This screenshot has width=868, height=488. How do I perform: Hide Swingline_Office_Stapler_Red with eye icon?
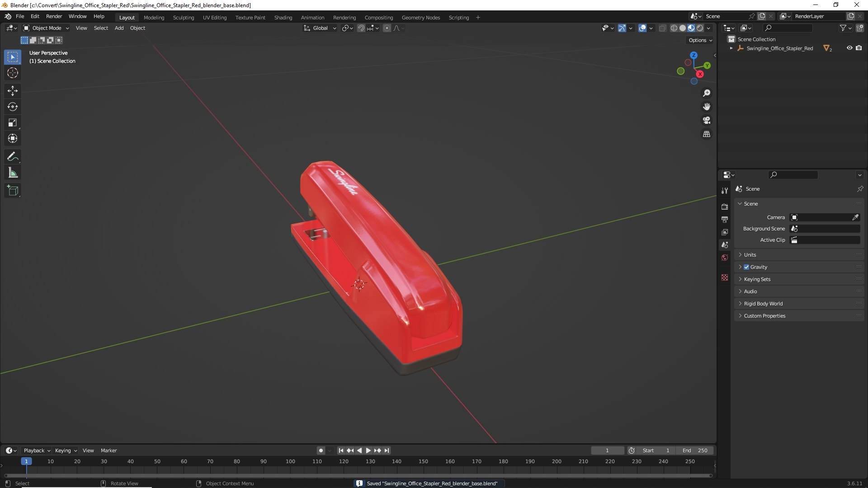click(849, 48)
